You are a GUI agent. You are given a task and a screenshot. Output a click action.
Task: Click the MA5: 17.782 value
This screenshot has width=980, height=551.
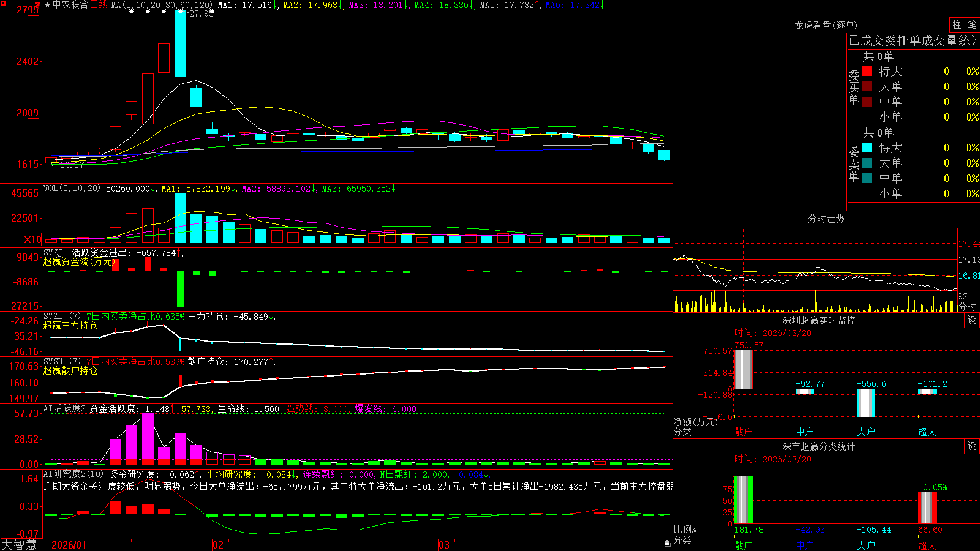(x=510, y=5)
